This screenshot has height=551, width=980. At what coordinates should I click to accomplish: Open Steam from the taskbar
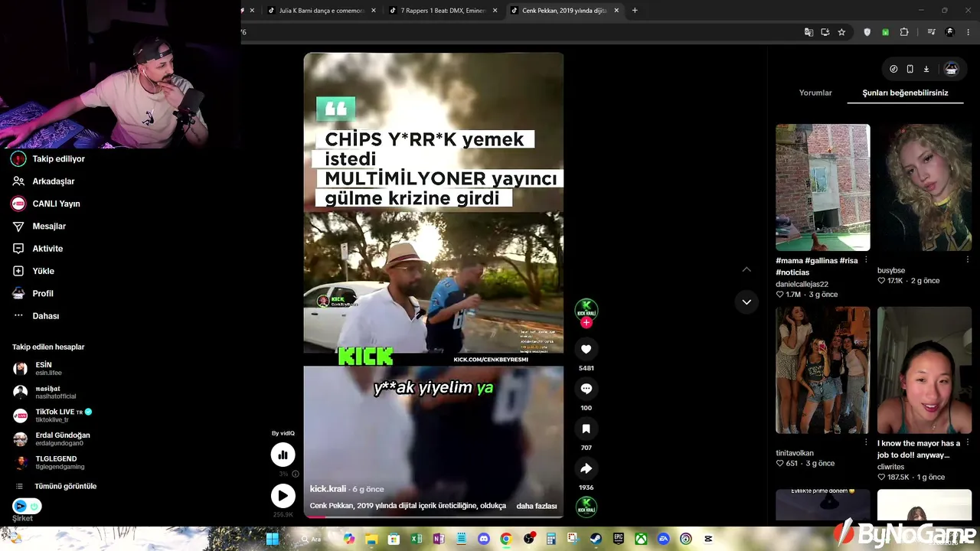pos(596,539)
